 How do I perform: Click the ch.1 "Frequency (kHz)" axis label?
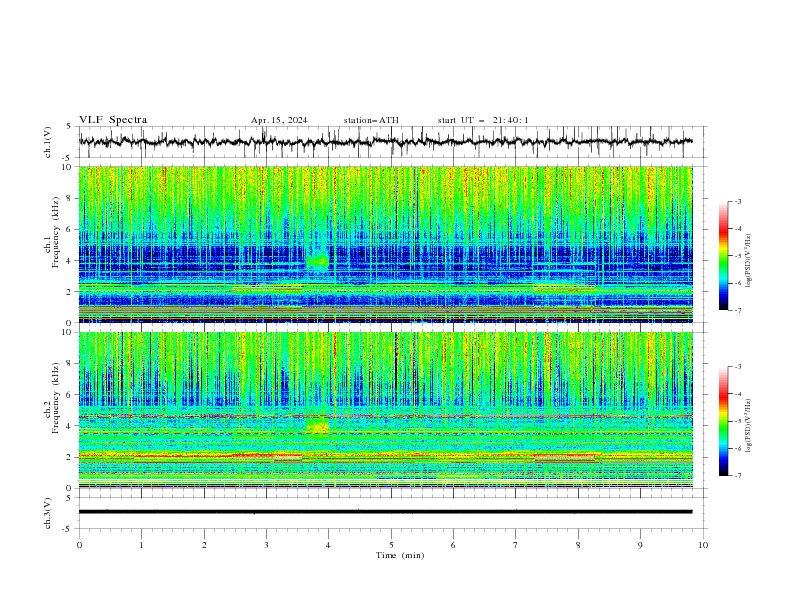[x=56, y=233]
